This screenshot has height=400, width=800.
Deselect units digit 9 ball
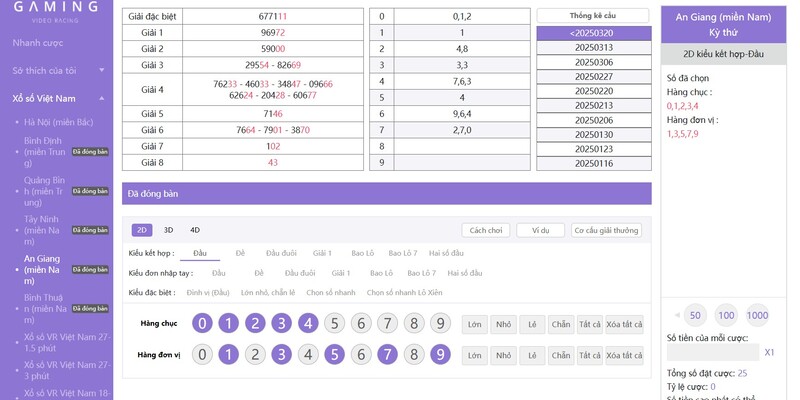[440, 354]
